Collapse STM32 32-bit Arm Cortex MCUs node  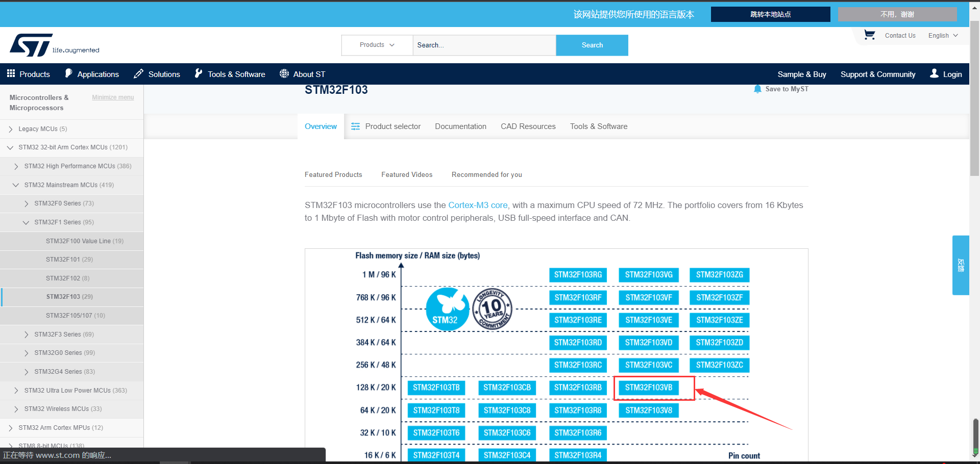tap(10, 147)
